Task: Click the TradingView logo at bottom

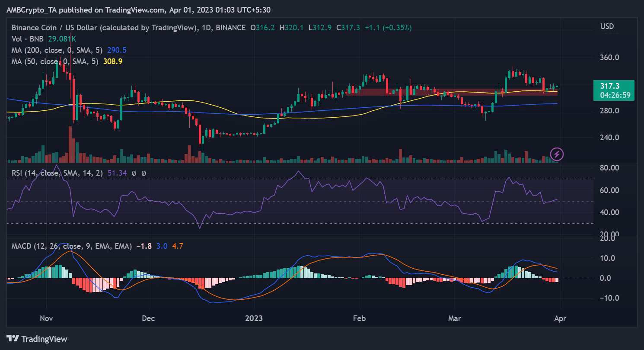Action: (37, 338)
